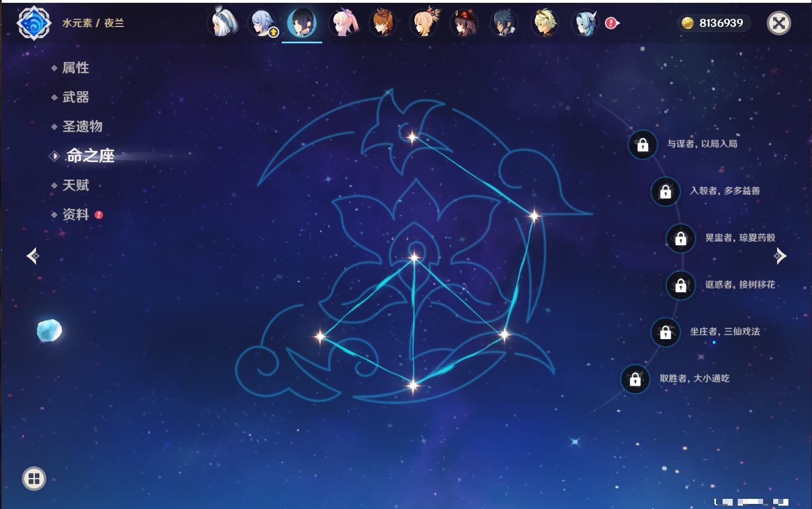Click the lock icon for 坐庄者，三仙戏法
This screenshot has height=509, width=812.
click(x=666, y=332)
